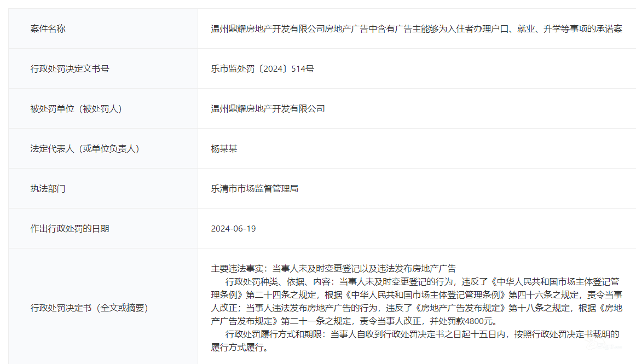Click the 执法部门 label
This screenshot has height=364, width=636.
[x=48, y=189]
